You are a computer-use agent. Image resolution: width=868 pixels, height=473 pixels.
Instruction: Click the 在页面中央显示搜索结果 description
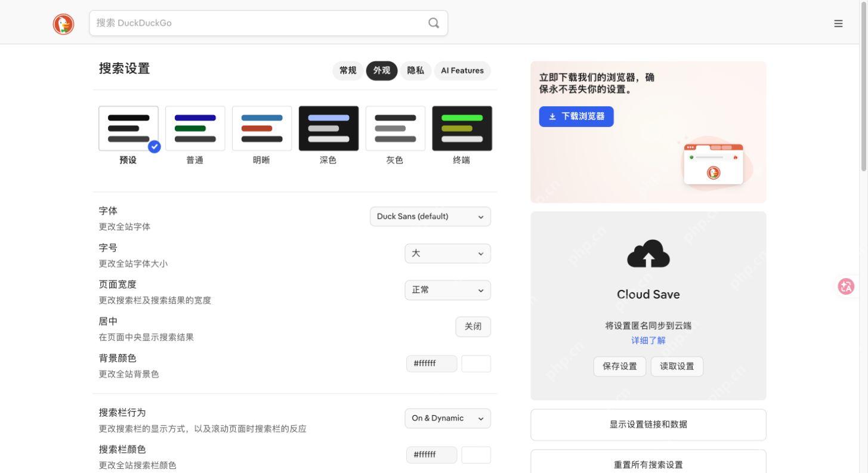pyautogui.click(x=146, y=338)
